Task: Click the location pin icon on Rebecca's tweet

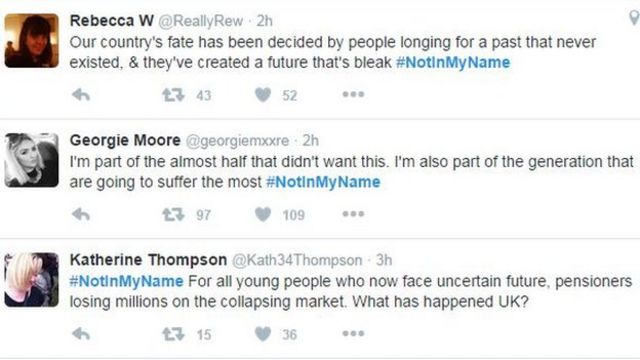Action: [634, 18]
